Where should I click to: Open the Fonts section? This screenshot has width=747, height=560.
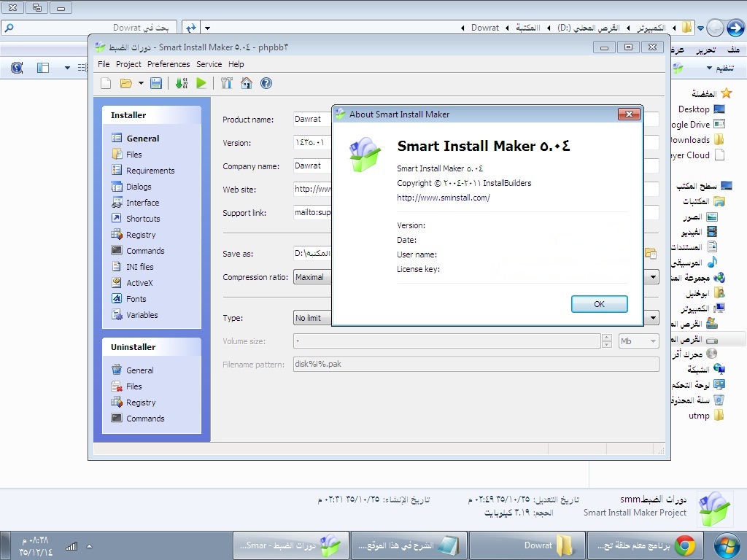tap(128, 298)
